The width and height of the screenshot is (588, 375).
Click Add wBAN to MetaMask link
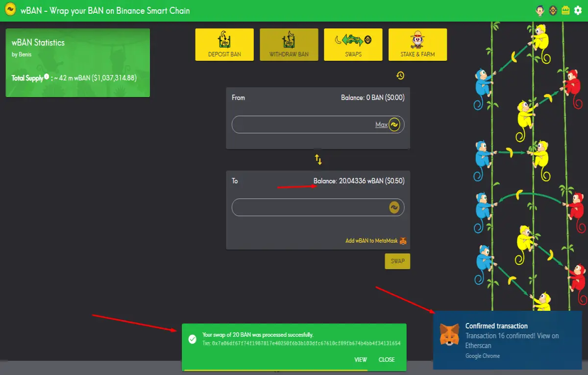point(372,241)
